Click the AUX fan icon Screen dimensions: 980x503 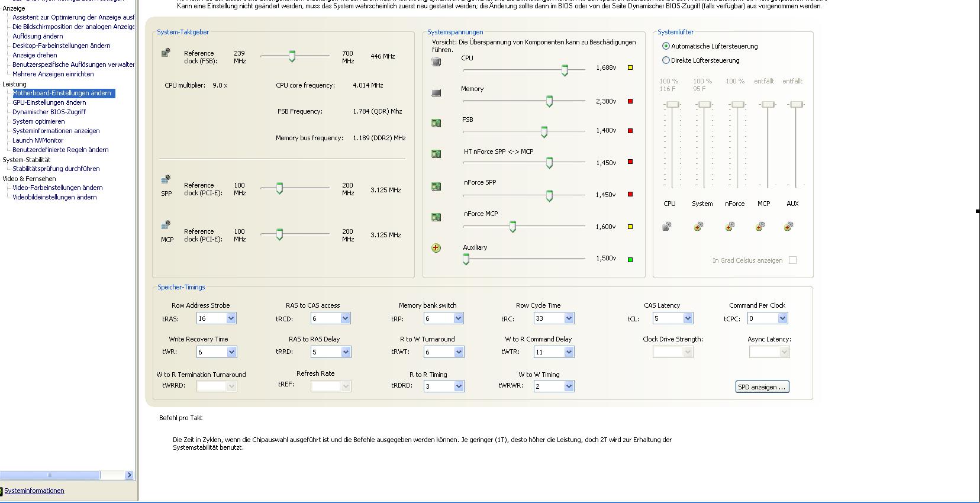789,226
